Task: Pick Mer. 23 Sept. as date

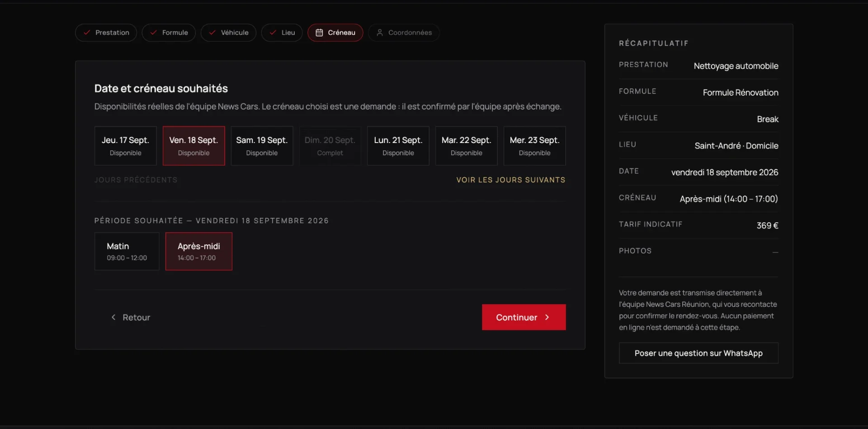Action: (535, 146)
